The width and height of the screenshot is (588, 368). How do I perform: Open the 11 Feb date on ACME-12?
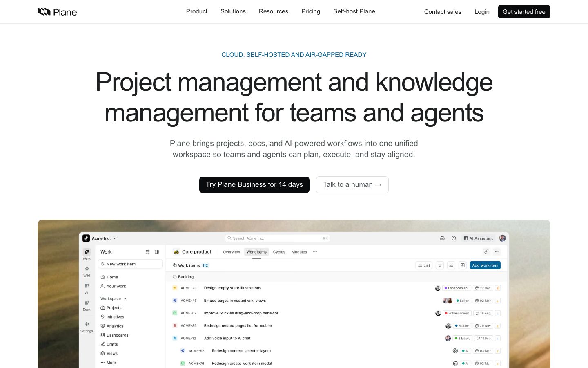(x=484, y=338)
